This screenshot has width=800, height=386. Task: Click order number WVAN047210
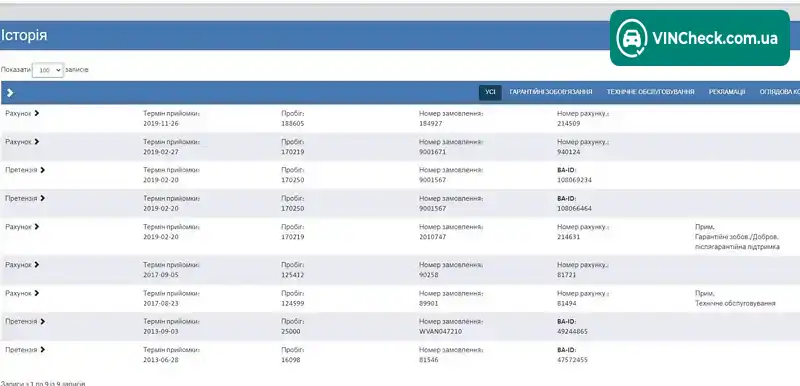click(x=440, y=331)
